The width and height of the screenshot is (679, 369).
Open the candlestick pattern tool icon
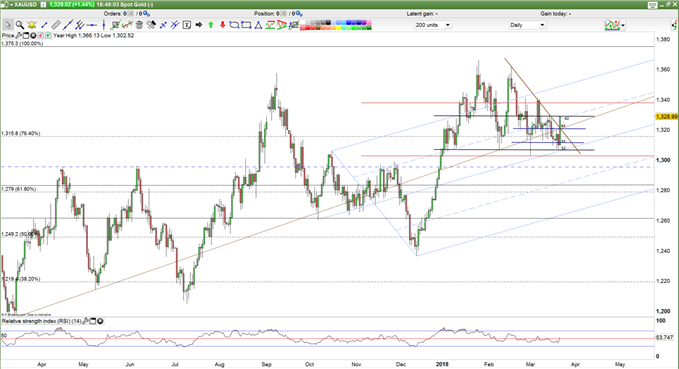click(x=127, y=25)
